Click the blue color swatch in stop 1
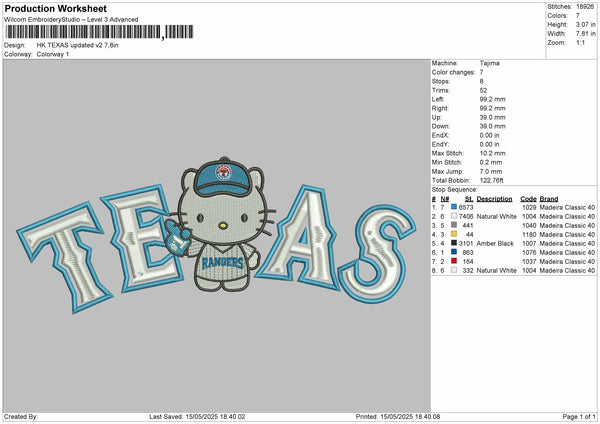600x424 pixels. click(454, 205)
